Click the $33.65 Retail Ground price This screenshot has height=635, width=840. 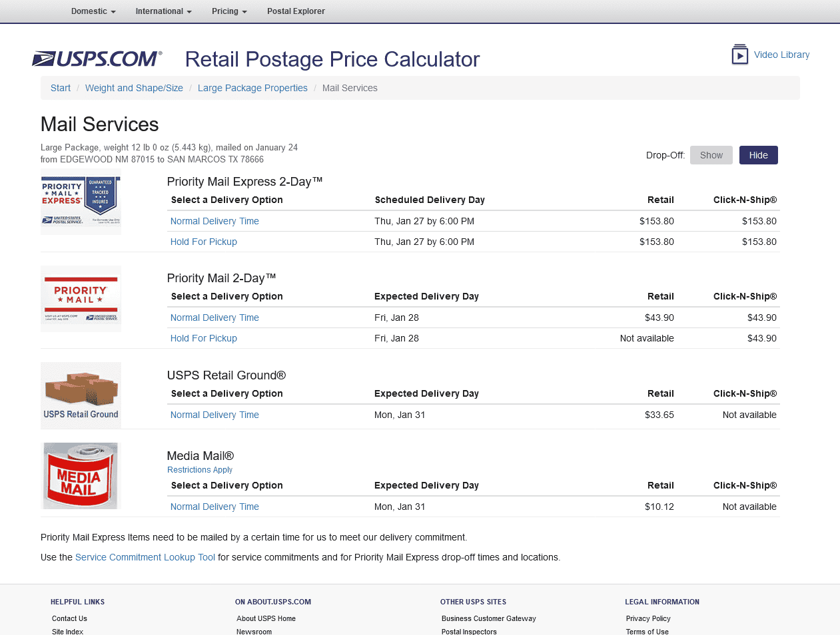(659, 415)
